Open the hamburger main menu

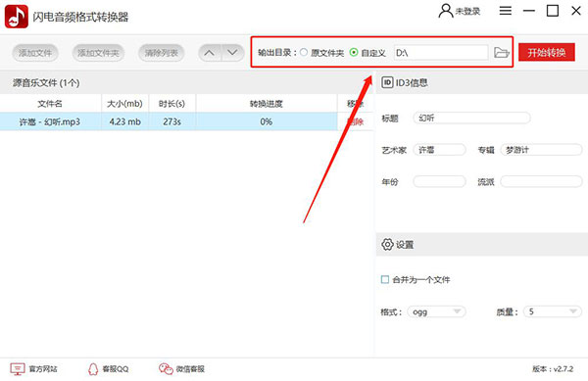505,11
